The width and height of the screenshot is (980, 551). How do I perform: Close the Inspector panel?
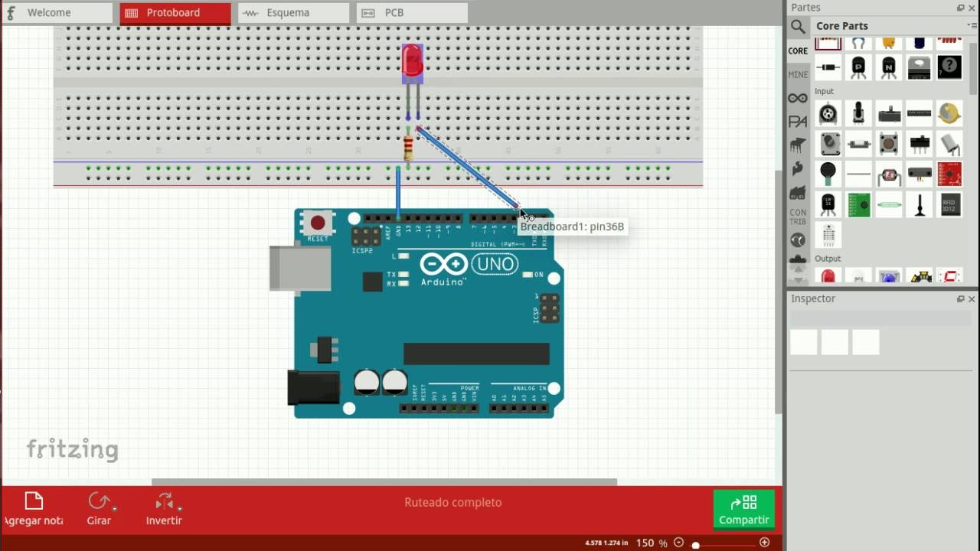972,299
